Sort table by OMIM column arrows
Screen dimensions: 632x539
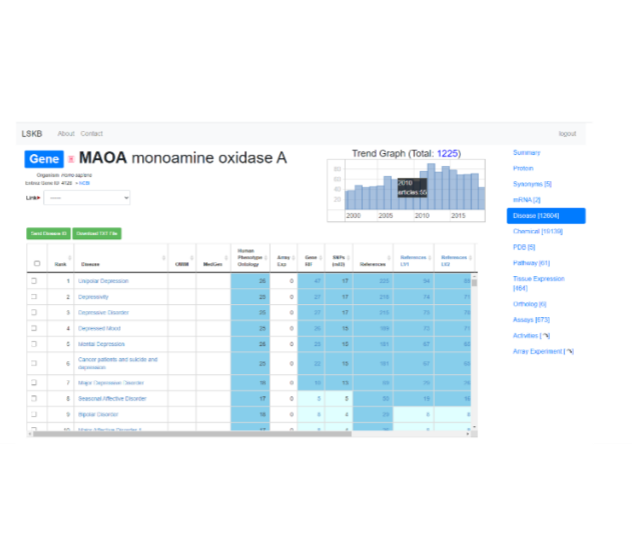click(192, 258)
